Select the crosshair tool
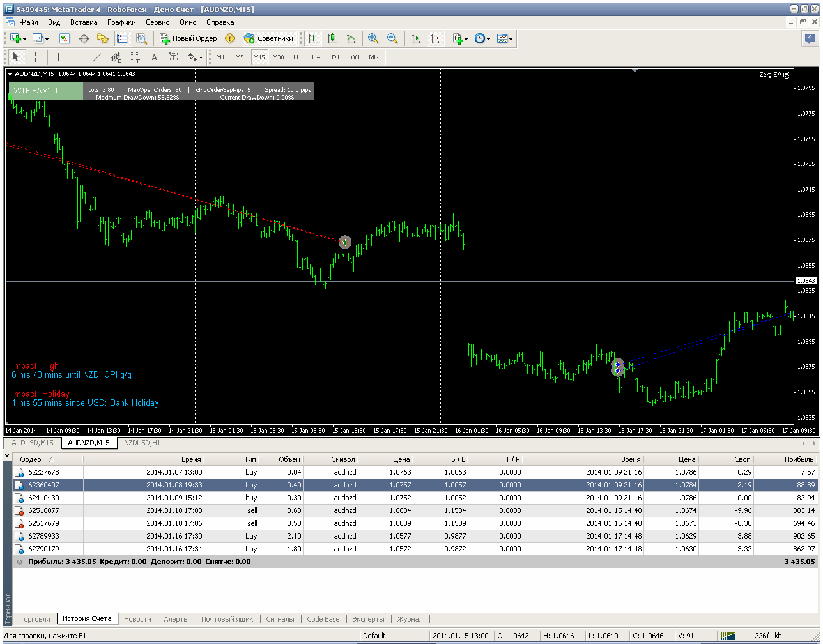823x644 pixels. [x=36, y=57]
